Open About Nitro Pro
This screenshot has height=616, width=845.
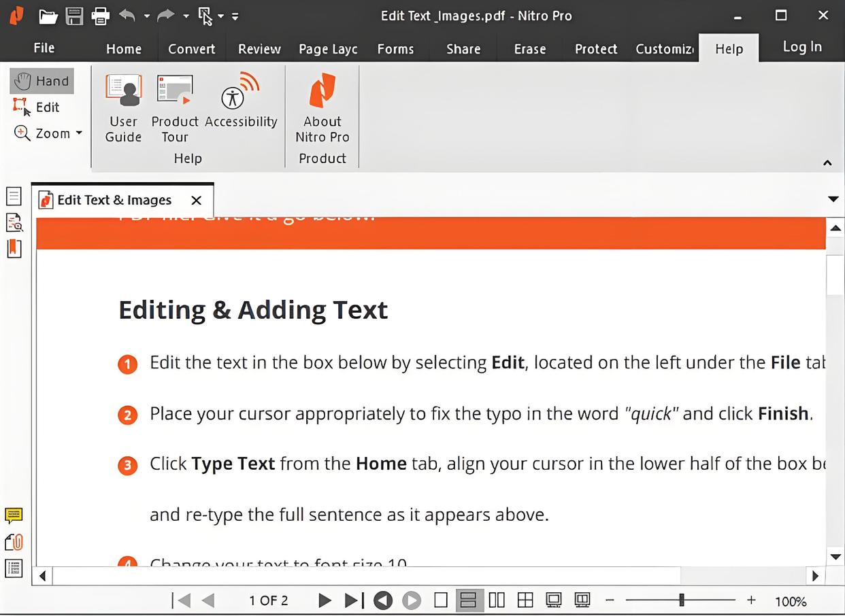(x=322, y=107)
